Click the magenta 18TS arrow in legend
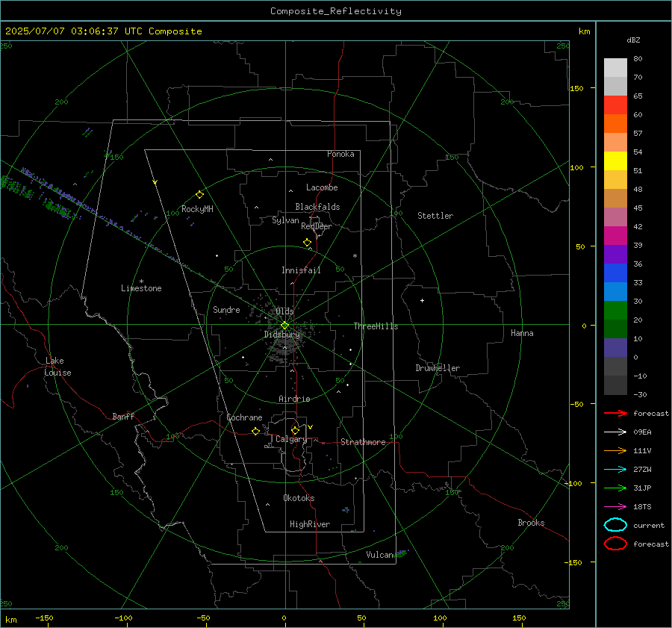The height and width of the screenshot is (628, 672). [x=615, y=507]
